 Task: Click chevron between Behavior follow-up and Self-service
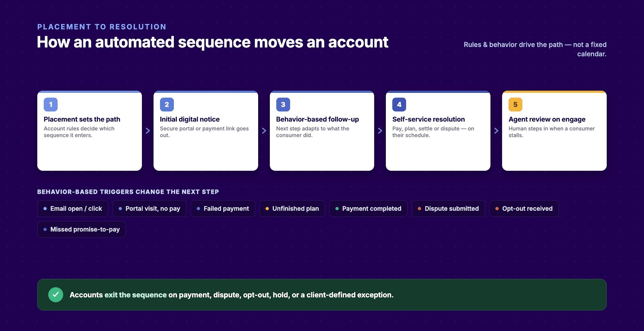pyautogui.click(x=380, y=131)
